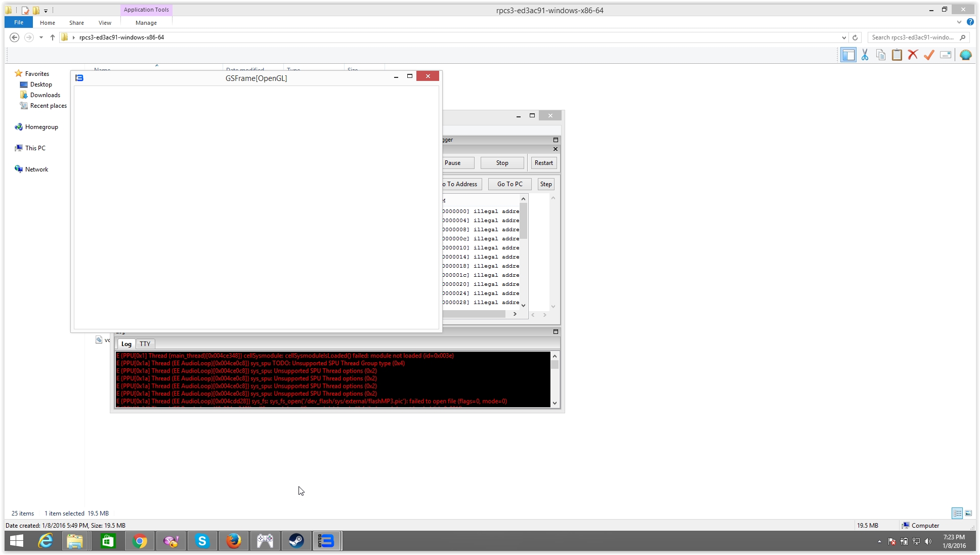Click the orange checkmark Properties icon
The height and width of the screenshot is (555, 980).
929,55
